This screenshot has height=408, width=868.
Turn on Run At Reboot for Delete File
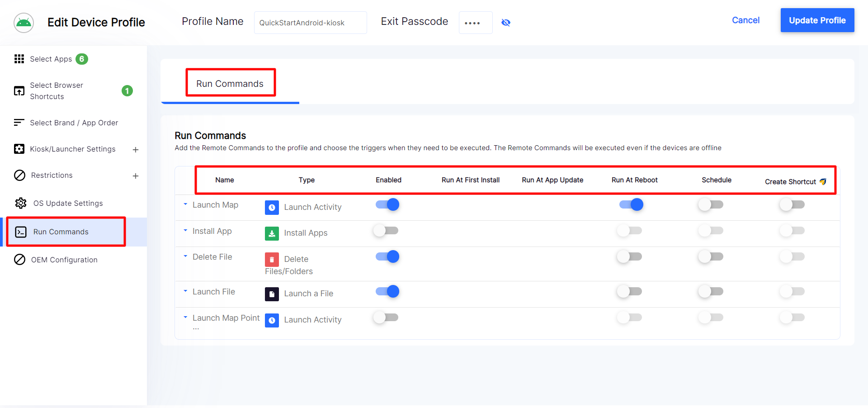[x=629, y=257]
